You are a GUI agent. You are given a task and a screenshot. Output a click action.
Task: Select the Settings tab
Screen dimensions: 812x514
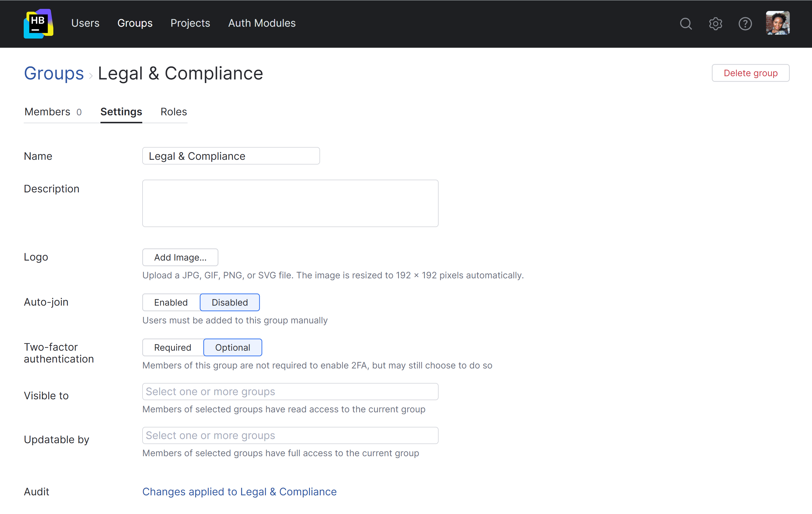pos(121,112)
